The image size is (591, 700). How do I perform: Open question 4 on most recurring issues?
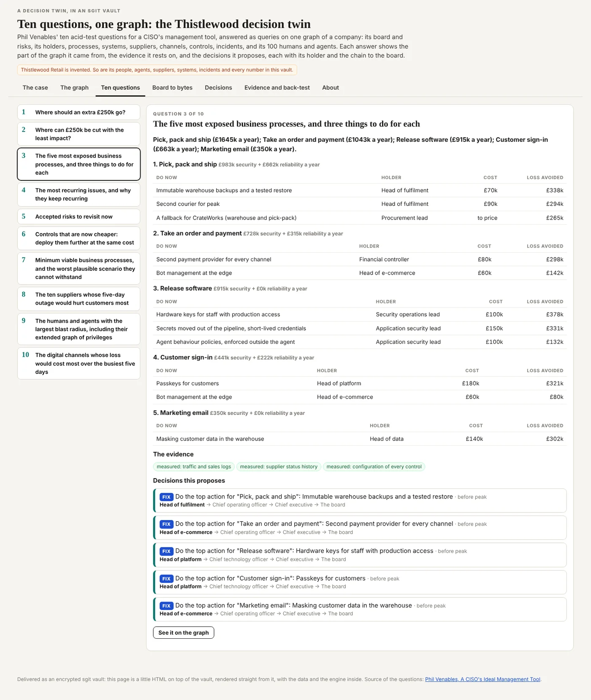click(x=79, y=194)
